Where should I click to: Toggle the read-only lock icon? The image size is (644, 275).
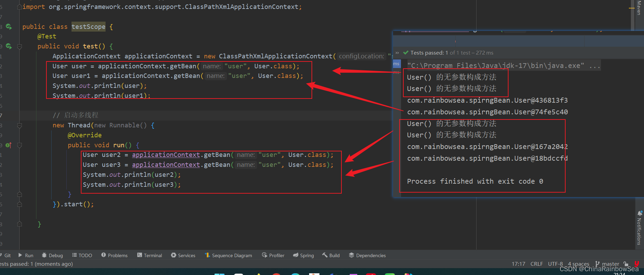click(x=626, y=264)
